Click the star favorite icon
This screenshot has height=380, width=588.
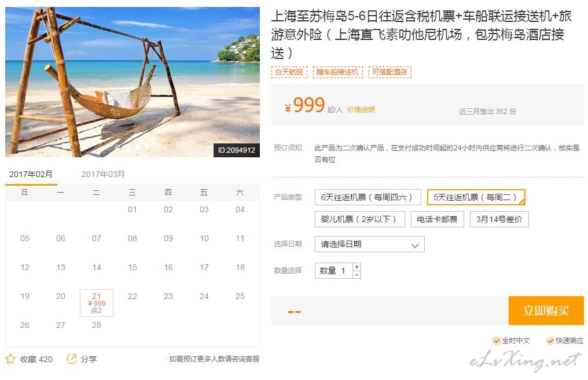10,359
